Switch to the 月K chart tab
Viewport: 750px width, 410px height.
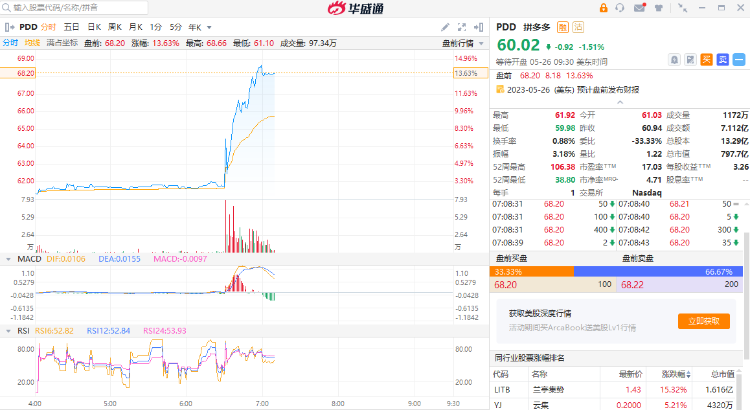point(136,27)
